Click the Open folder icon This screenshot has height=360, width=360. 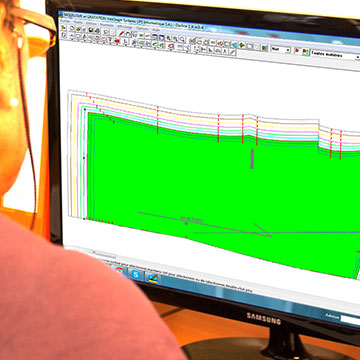(78, 29)
